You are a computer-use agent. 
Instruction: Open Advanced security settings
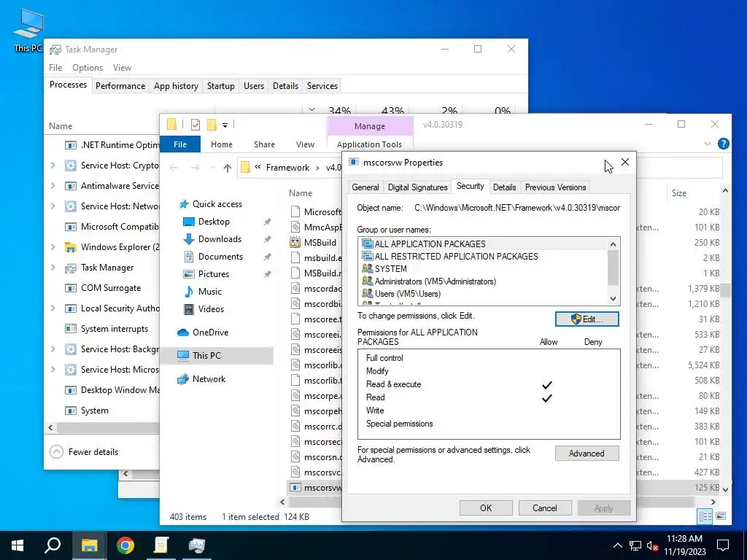[x=587, y=454]
